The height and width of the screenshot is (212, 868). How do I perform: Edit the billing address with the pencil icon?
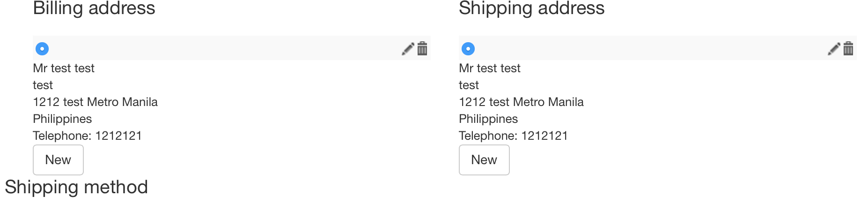pyautogui.click(x=408, y=49)
